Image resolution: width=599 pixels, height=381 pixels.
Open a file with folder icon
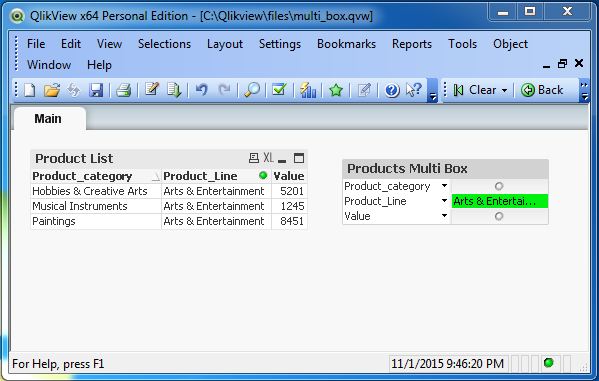tap(52, 90)
